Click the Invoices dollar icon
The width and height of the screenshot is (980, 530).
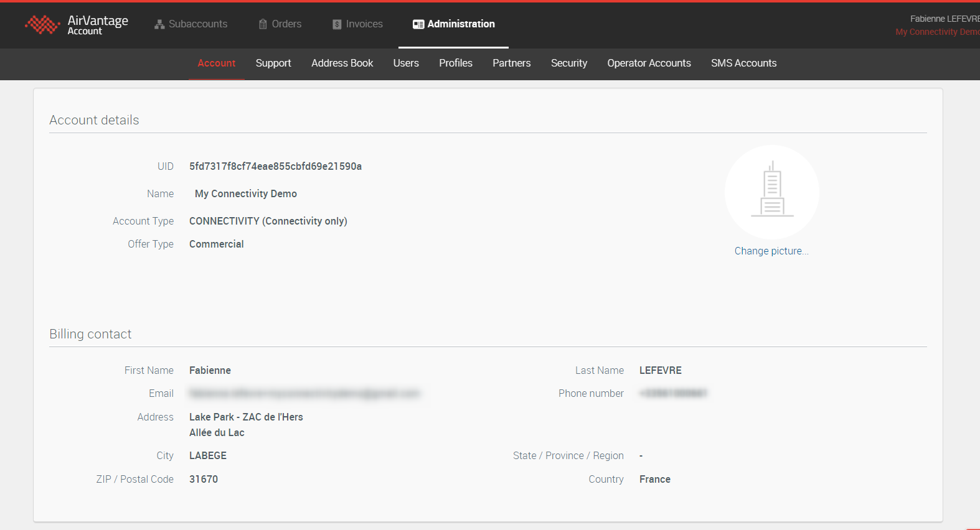point(337,24)
